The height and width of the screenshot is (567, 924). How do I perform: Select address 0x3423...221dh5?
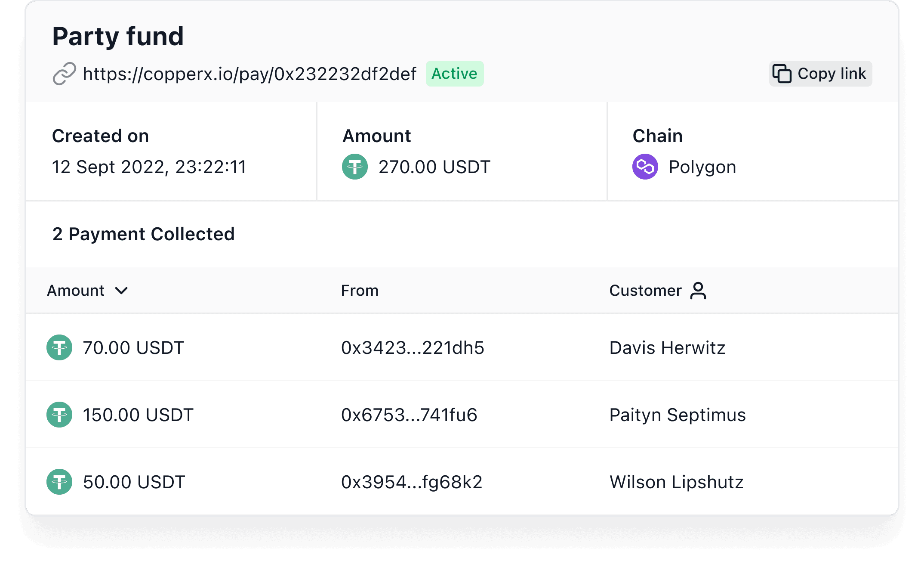click(413, 347)
